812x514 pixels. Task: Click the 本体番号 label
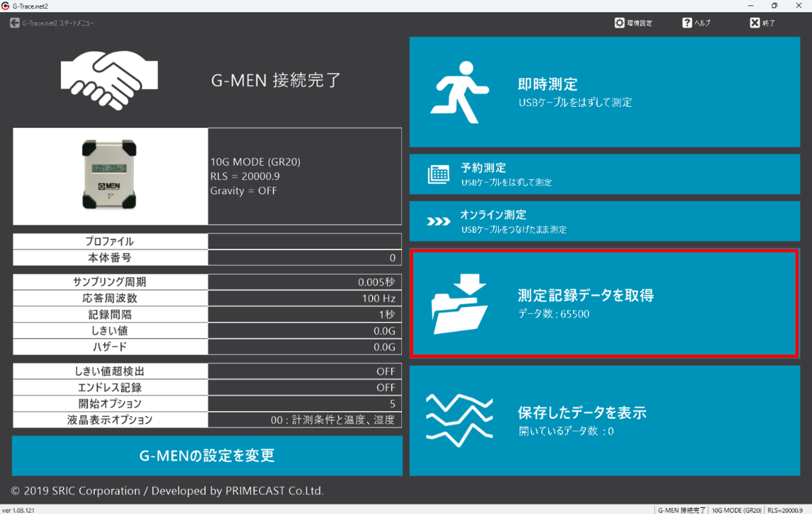110,258
